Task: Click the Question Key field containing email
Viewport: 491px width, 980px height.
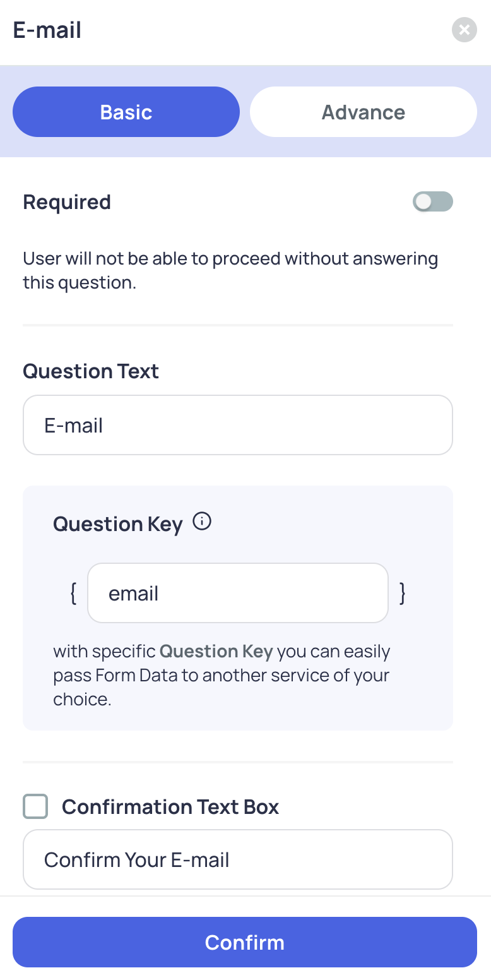Action: coord(238,593)
